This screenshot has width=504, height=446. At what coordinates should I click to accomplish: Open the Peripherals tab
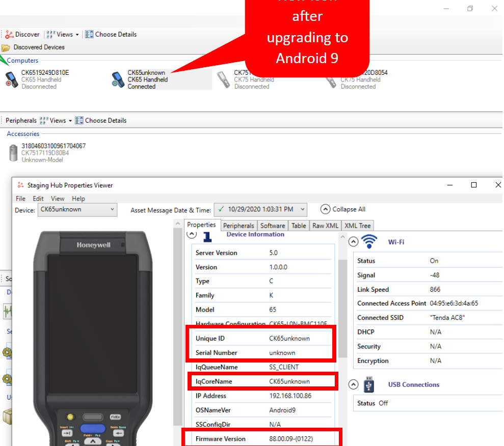pos(238,225)
